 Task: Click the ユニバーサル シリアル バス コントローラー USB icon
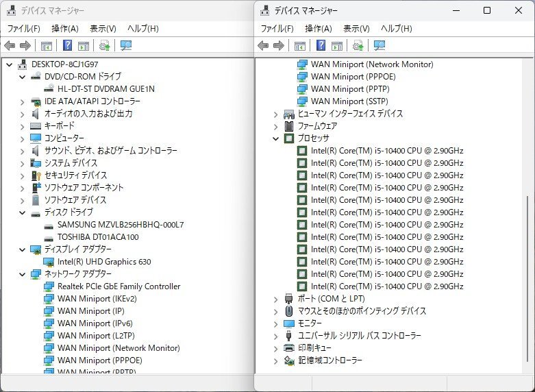[289, 336]
